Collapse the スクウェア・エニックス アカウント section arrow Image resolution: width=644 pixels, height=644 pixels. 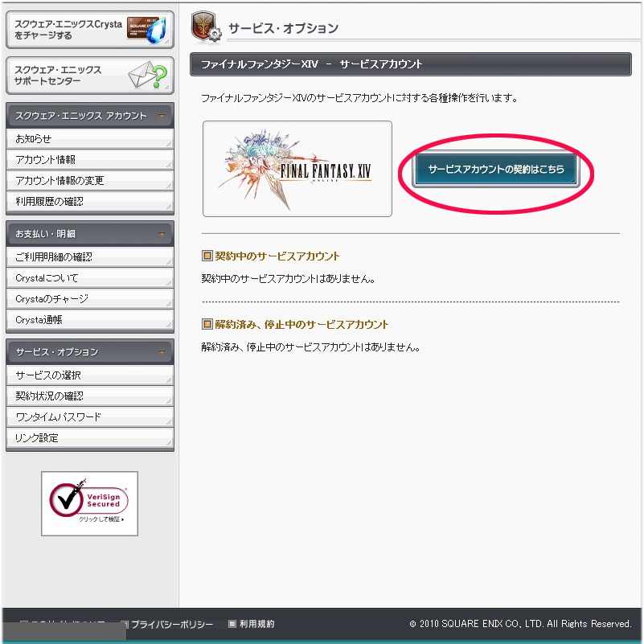click(x=162, y=116)
